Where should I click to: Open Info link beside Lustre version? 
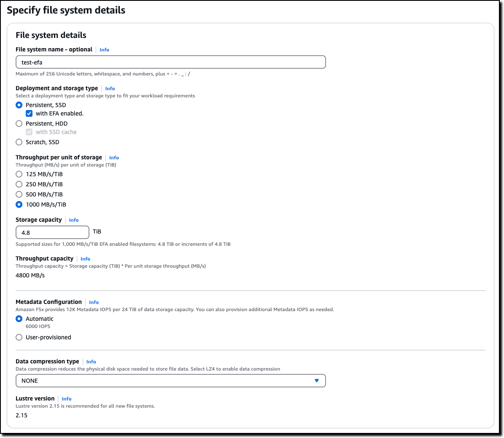(67, 399)
